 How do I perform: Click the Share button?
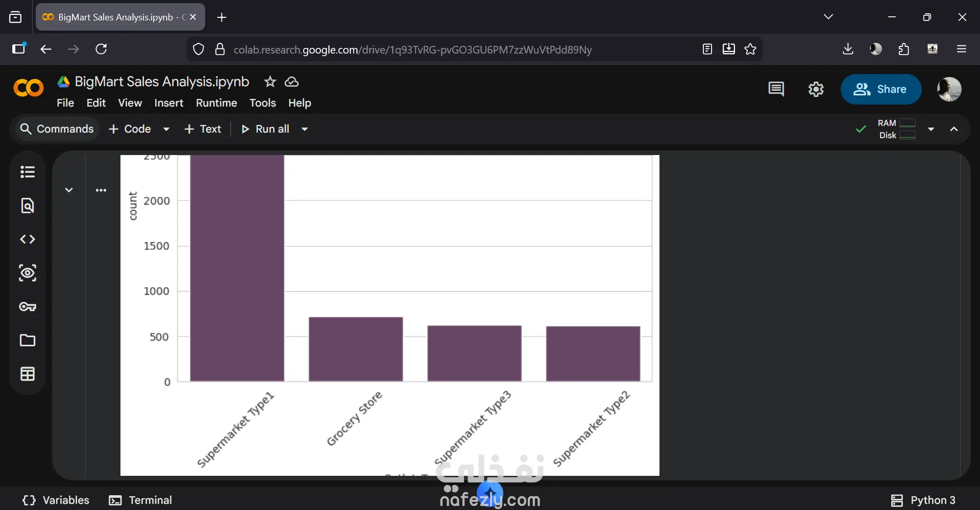881,89
